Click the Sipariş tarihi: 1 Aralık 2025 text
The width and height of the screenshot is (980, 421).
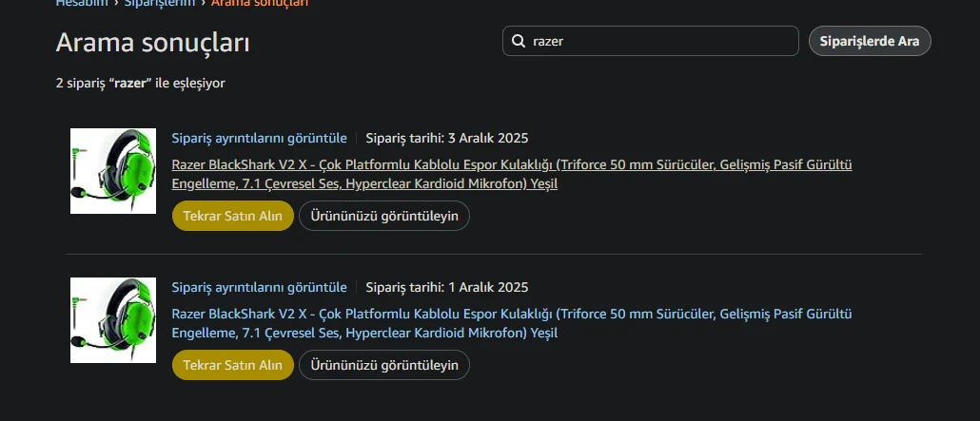pyautogui.click(x=447, y=287)
